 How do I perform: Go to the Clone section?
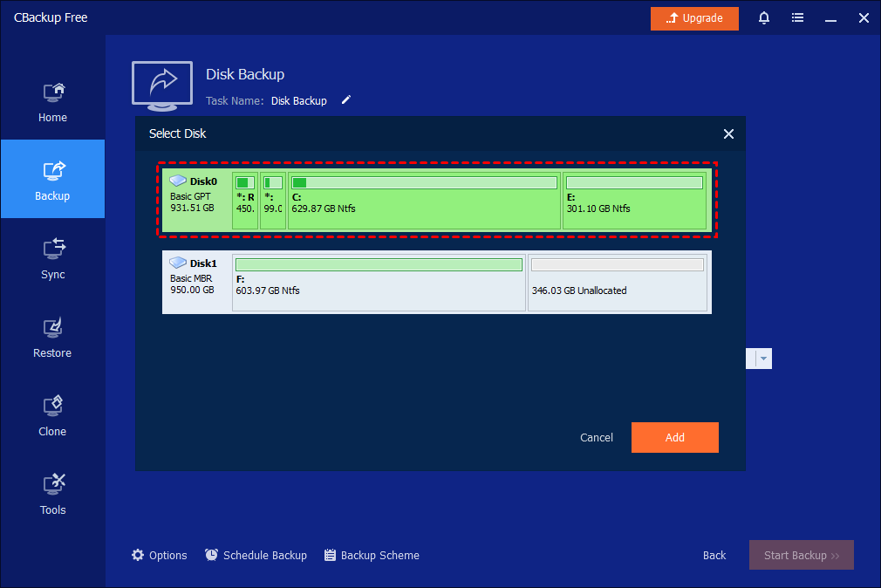52,416
